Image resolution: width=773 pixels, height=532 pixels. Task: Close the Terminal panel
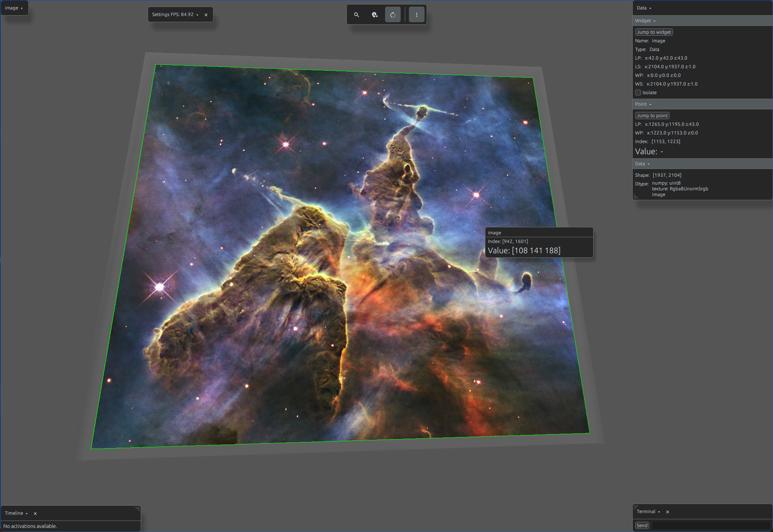tap(668, 512)
